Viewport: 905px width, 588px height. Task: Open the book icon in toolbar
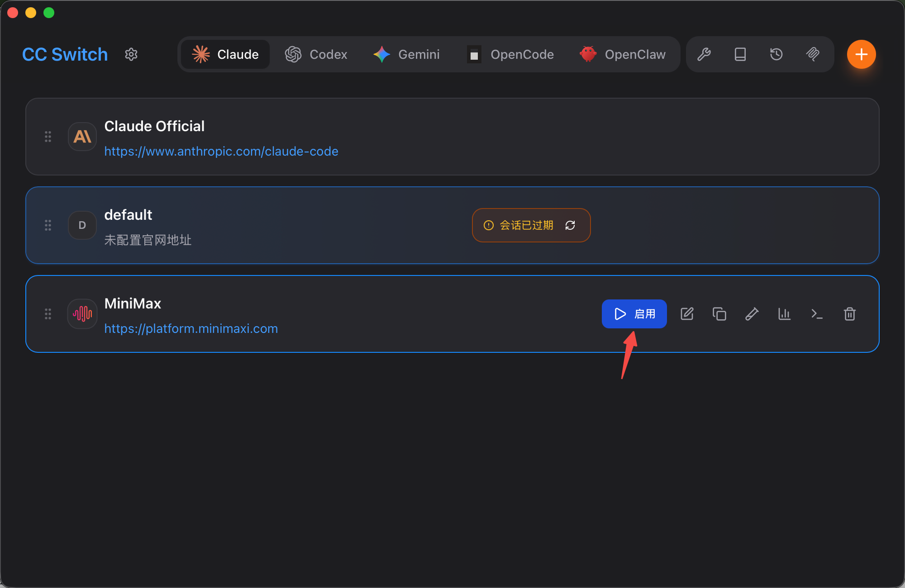(740, 54)
